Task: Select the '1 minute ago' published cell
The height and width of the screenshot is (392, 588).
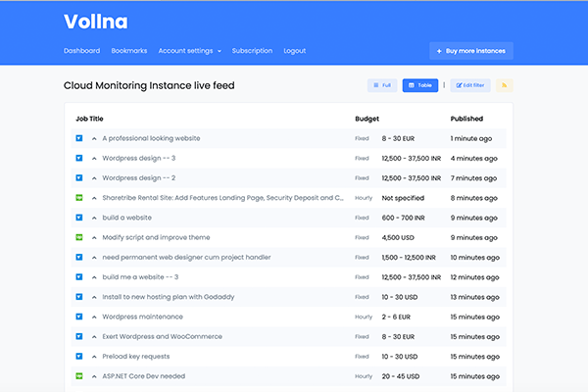Action: coord(471,138)
